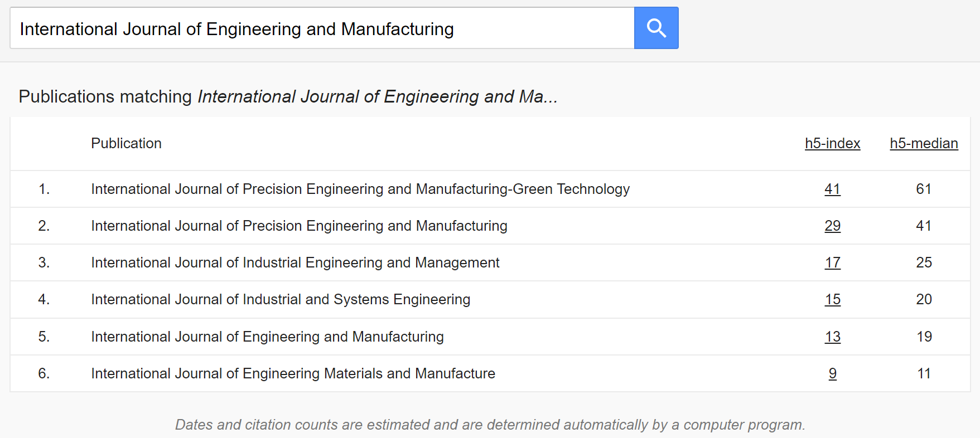Open h5-index 17 for Industrial Engineering and Management
The image size is (980, 438).
pos(832,262)
